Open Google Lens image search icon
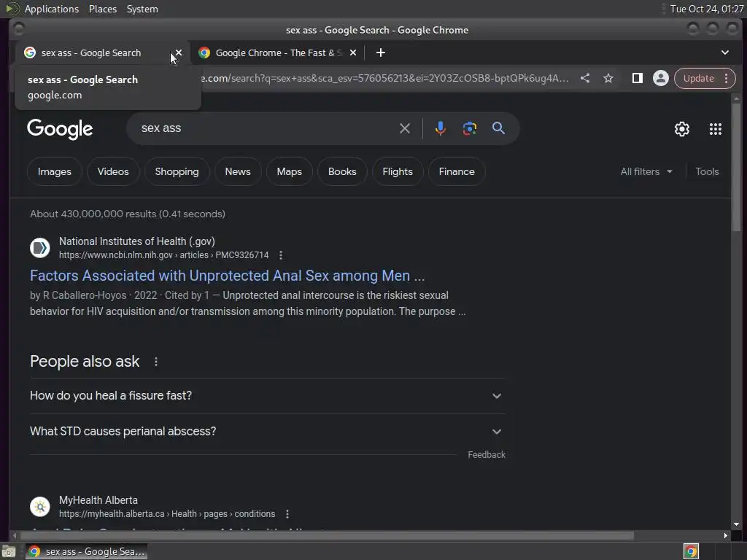 point(469,128)
